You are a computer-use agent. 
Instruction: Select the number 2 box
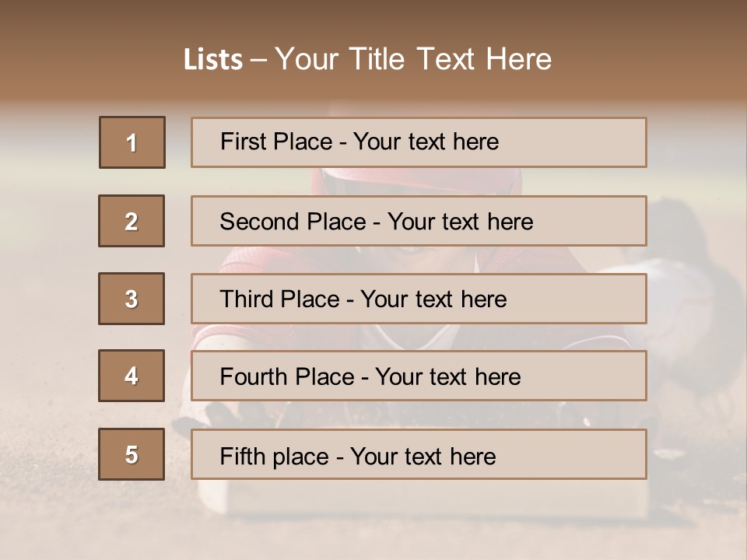click(x=132, y=221)
